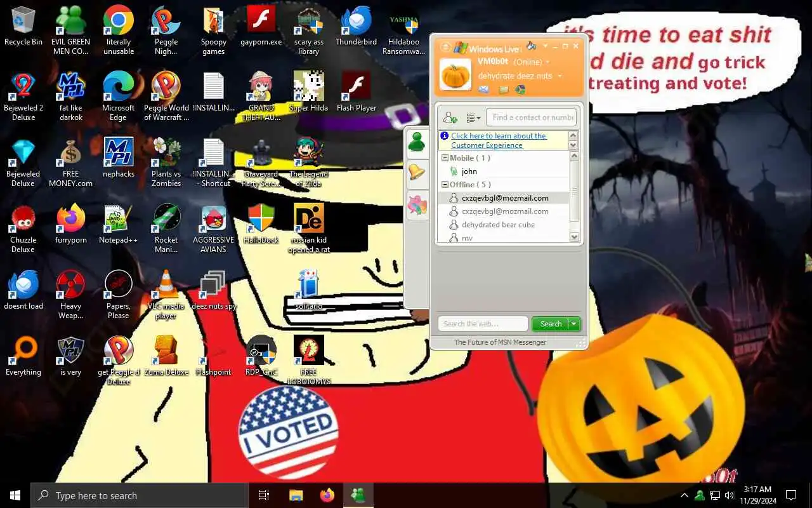Open the Thunderbird desktop shortcut
Viewport: 812px width, 508px height.
point(357,27)
